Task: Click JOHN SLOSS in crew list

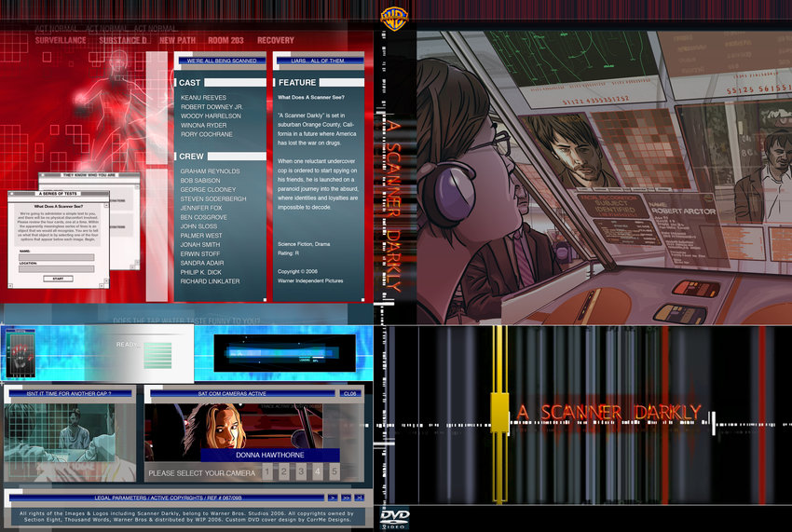Action: pos(198,226)
